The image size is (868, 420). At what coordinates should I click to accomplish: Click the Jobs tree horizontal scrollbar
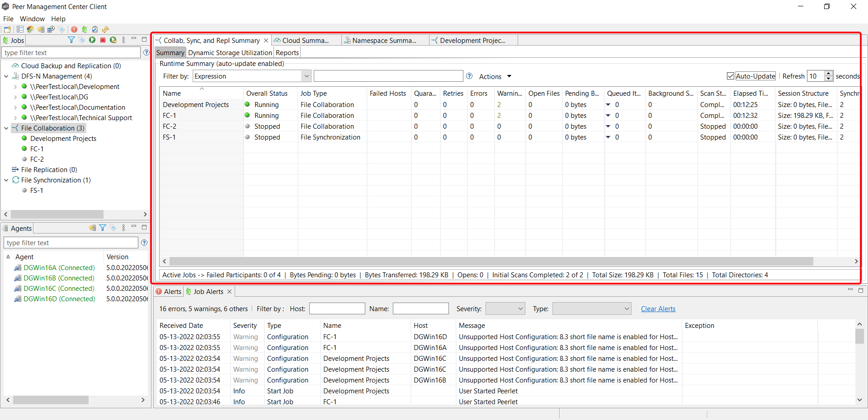pos(57,214)
